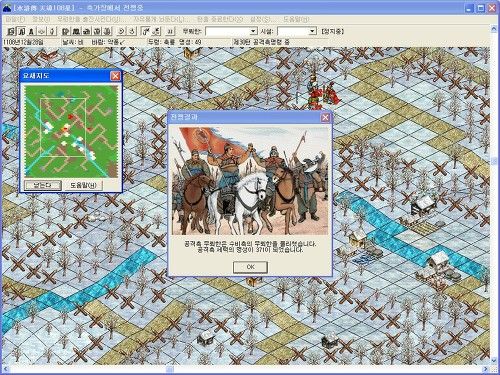Click the horizontal scrollbar left arrow
The width and height of the screenshot is (500, 375).
5,369
